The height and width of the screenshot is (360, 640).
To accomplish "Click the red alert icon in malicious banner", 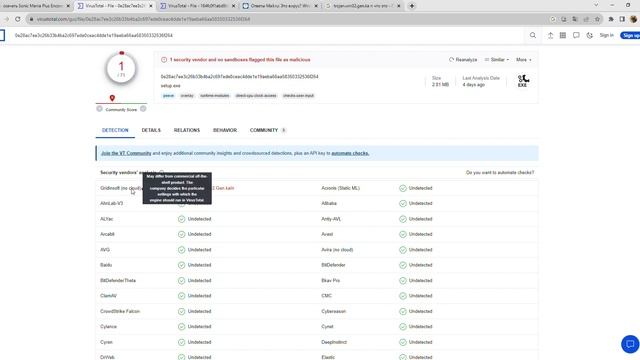I will coord(164,60).
